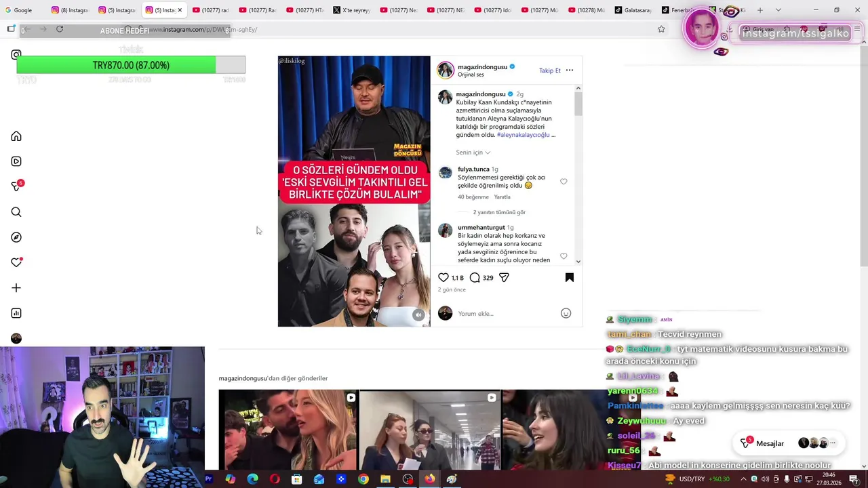The image size is (868, 488).
Task: Open emoji picker in comment box
Action: click(x=566, y=313)
